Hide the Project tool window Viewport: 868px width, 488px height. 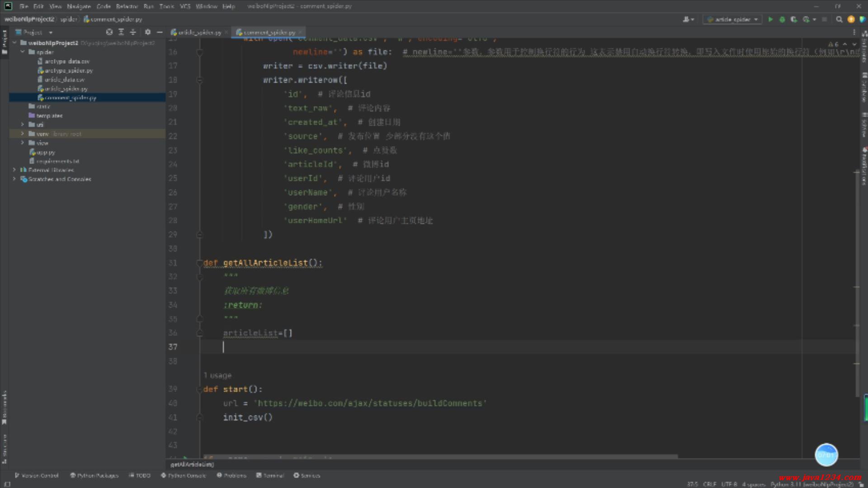(160, 32)
